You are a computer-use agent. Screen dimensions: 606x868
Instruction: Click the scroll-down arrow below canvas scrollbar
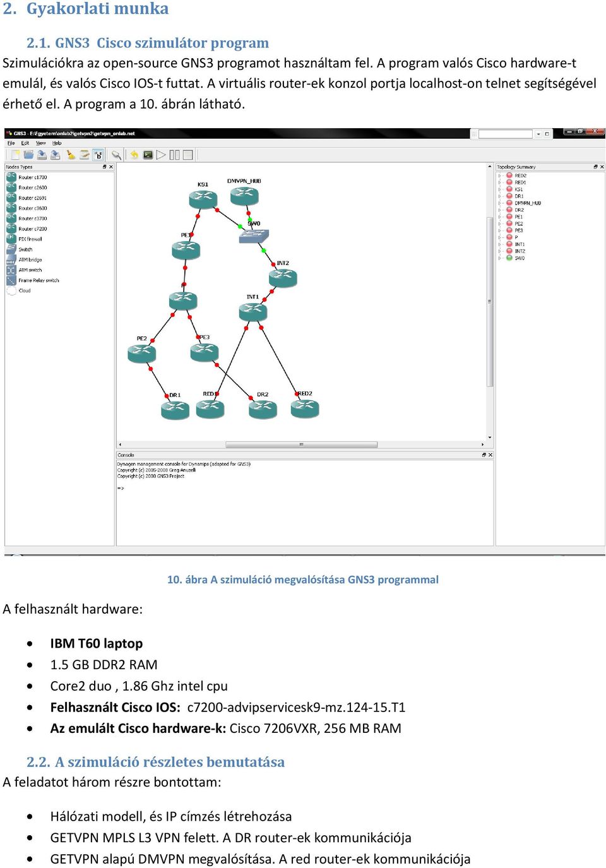490,437
